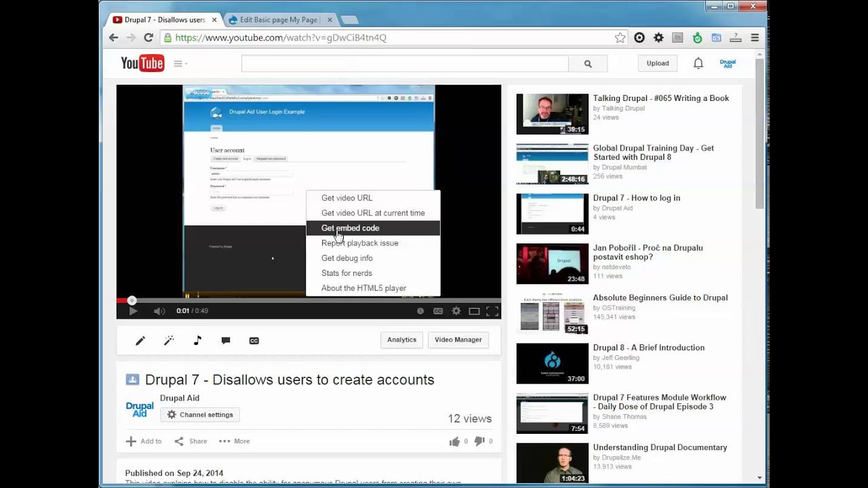Go back in the browser
Viewport: 868px width, 488px height.
pyautogui.click(x=114, y=38)
